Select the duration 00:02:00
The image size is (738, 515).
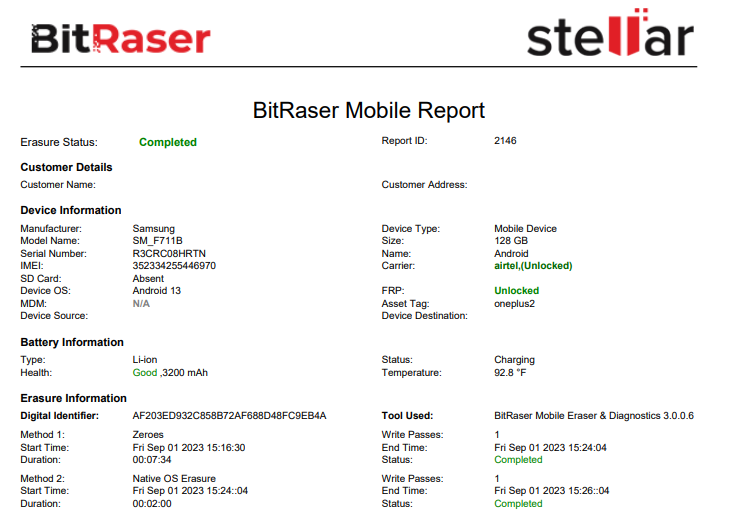pyautogui.click(x=152, y=504)
